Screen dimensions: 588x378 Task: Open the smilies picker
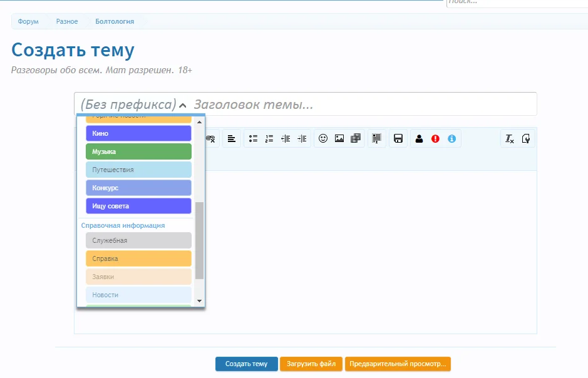tap(323, 138)
